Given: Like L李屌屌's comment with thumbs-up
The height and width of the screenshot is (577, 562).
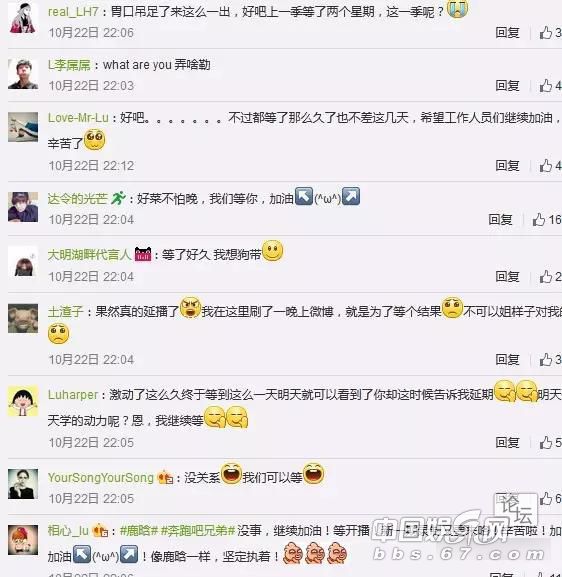Looking at the screenshot, I should pos(551,86).
